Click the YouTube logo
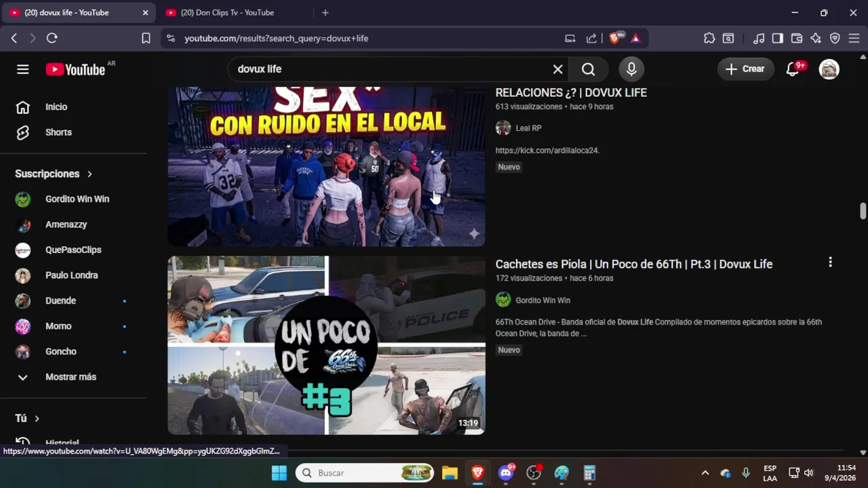Screen dimensions: 868x488 tap(75, 69)
